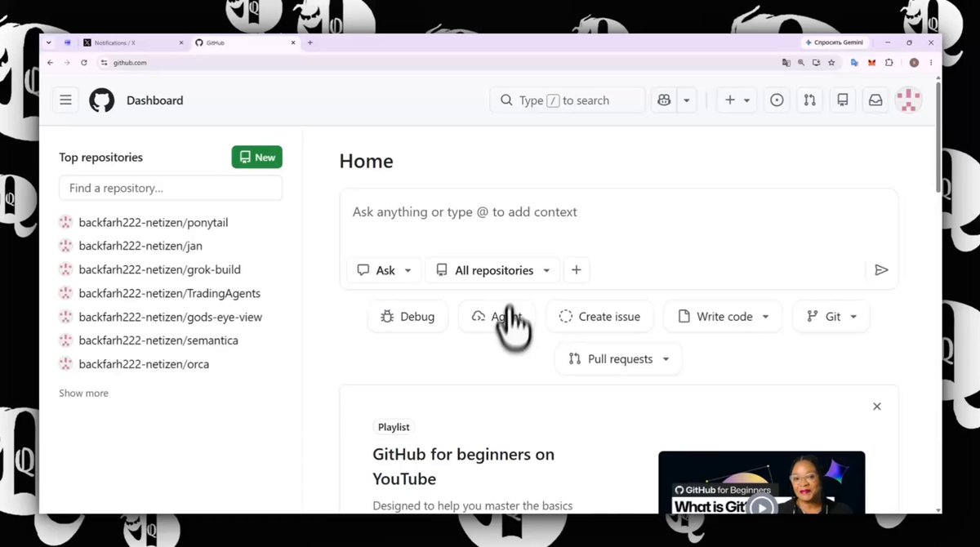The image size is (980, 547).
Task: Go back in browser history
Action: click(51, 63)
